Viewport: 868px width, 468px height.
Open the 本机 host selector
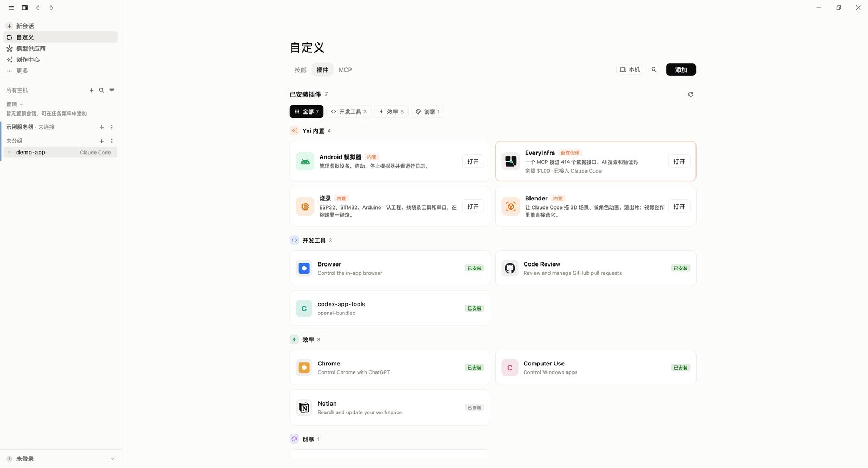630,69
